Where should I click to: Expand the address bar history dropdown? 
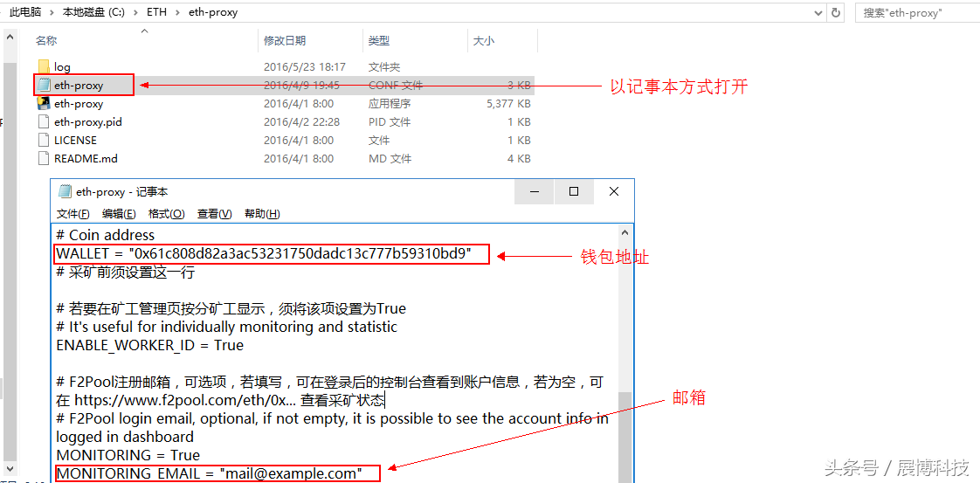pos(818,12)
